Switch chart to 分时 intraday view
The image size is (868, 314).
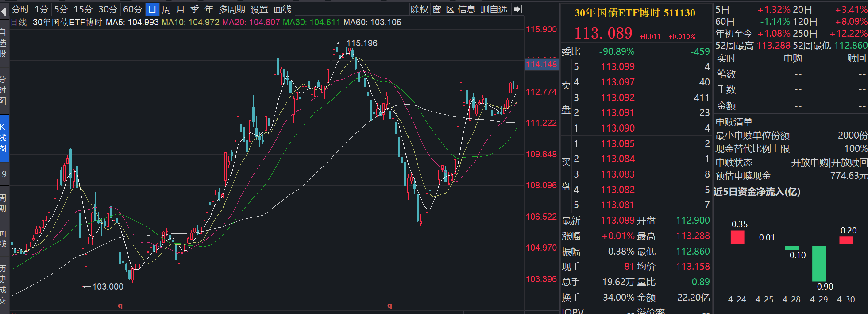coord(20,9)
